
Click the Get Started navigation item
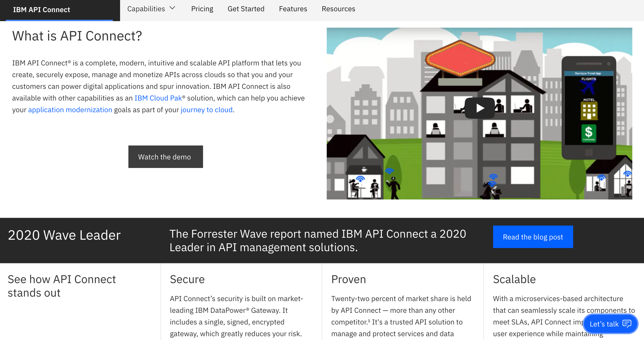[x=247, y=9]
